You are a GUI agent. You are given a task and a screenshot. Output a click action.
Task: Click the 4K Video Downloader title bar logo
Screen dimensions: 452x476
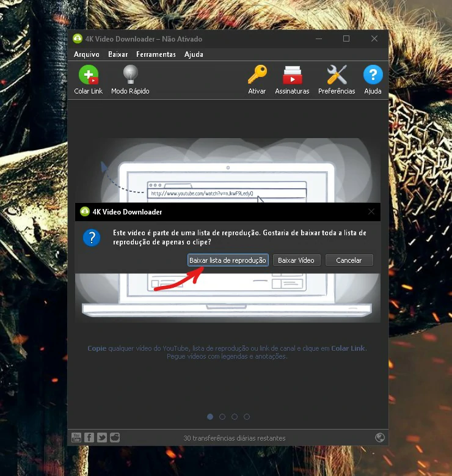click(x=78, y=38)
